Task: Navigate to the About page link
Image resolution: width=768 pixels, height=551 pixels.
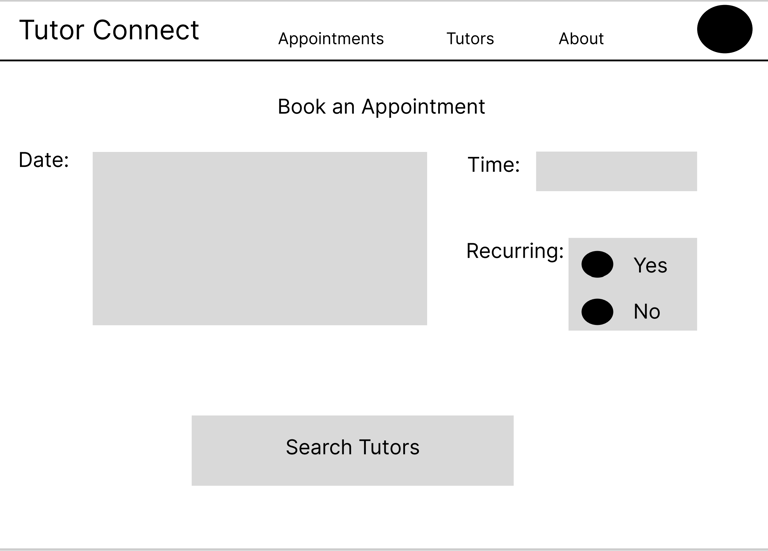Action: [581, 39]
